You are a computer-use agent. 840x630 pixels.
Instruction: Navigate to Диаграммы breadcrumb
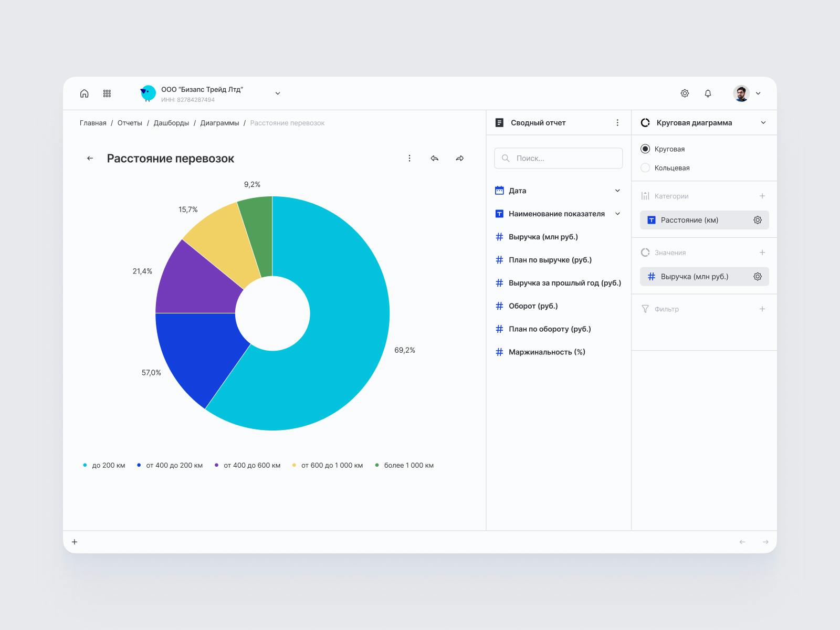219,123
